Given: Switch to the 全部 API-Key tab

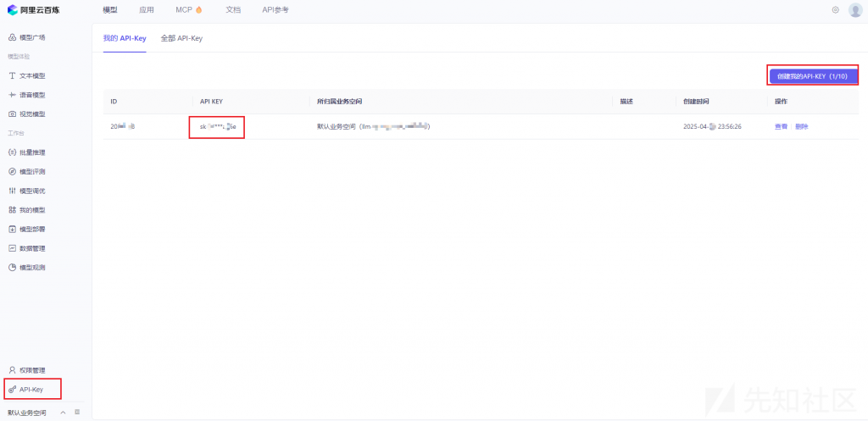Looking at the screenshot, I should pos(181,39).
